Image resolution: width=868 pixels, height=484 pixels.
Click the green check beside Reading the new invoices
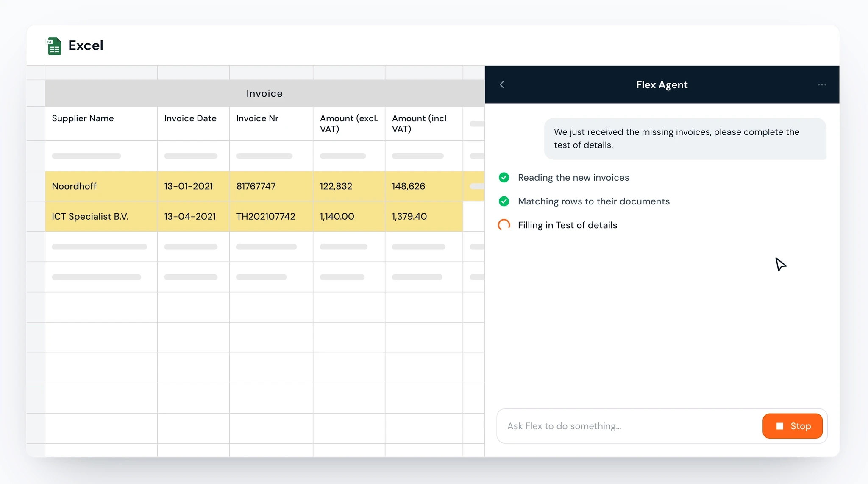click(504, 177)
